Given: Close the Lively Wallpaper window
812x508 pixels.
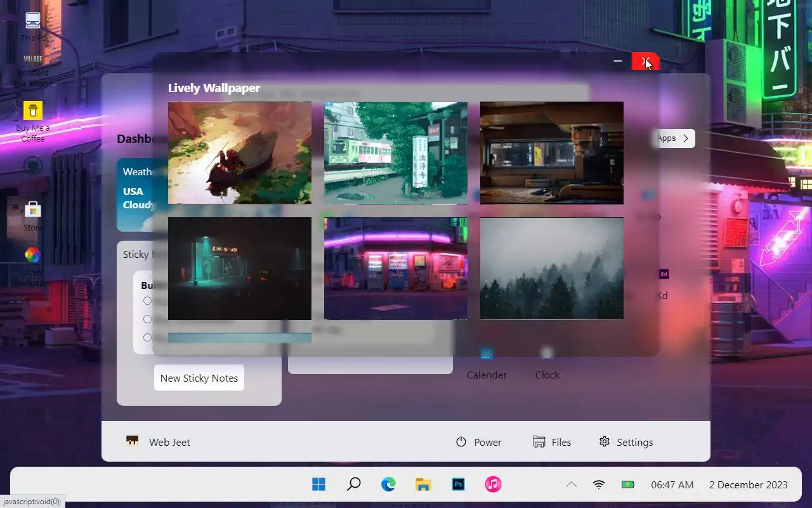Looking at the screenshot, I should (x=646, y=61).
